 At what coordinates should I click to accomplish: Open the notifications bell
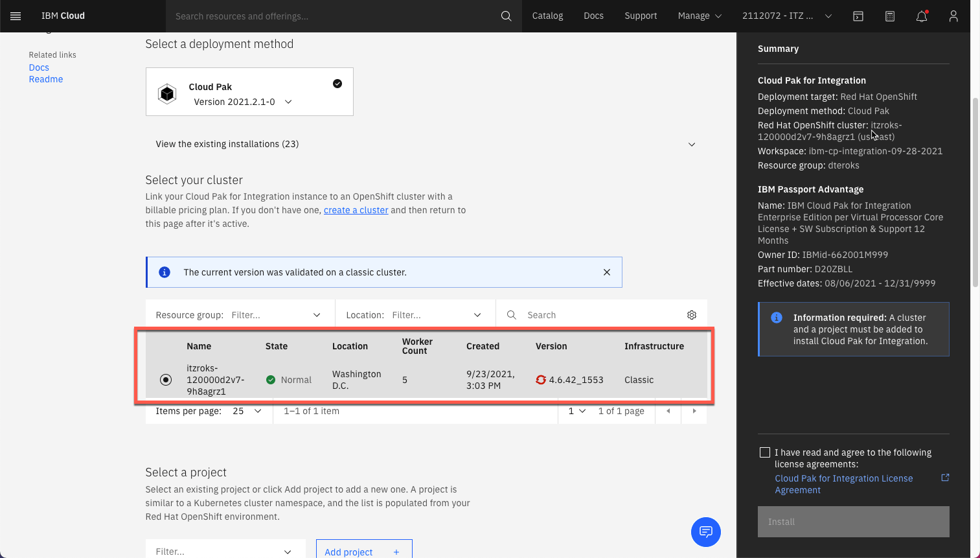click(x=921, y=16)
